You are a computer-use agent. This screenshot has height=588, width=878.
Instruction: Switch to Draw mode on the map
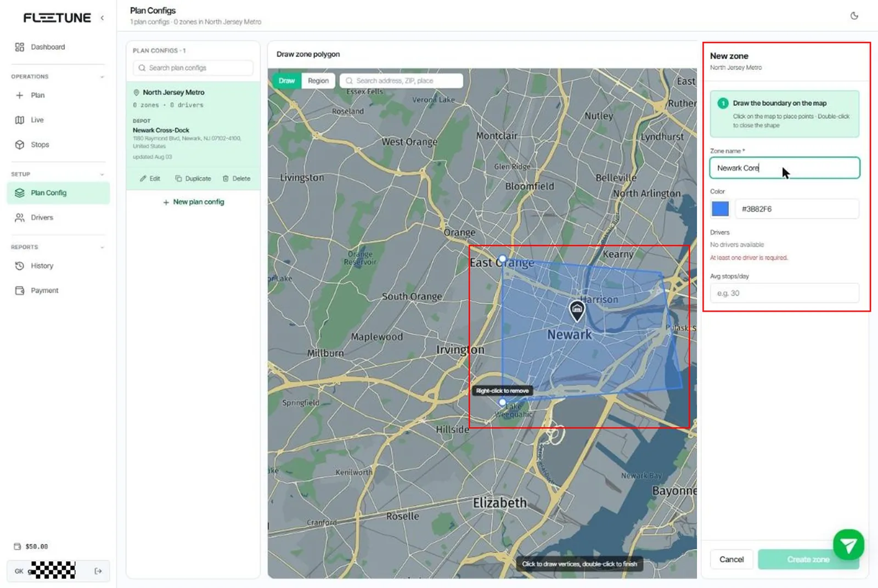[x=287, y=81]
